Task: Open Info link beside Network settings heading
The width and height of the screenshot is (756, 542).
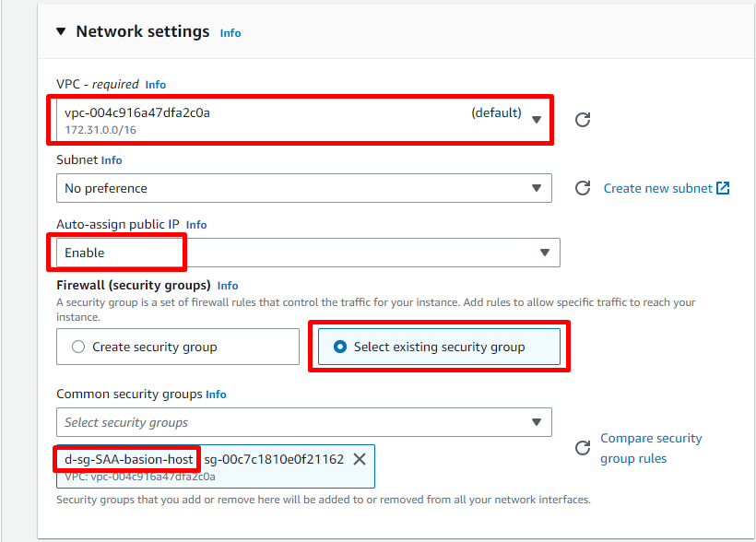Action: coord(230,33)
